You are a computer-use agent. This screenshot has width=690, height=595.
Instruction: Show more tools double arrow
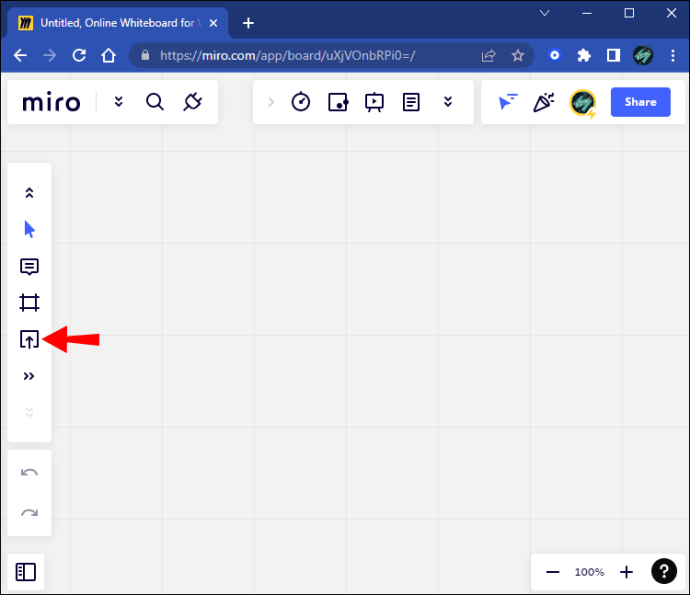pos(29,376)
